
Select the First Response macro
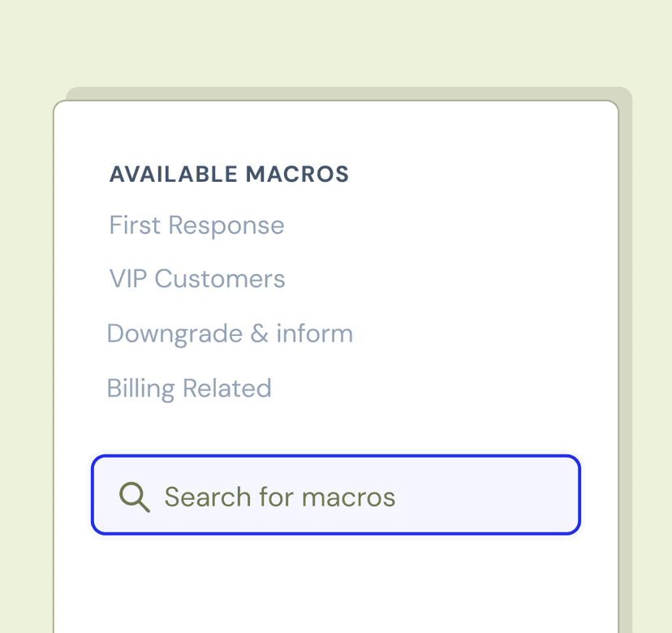196,225
